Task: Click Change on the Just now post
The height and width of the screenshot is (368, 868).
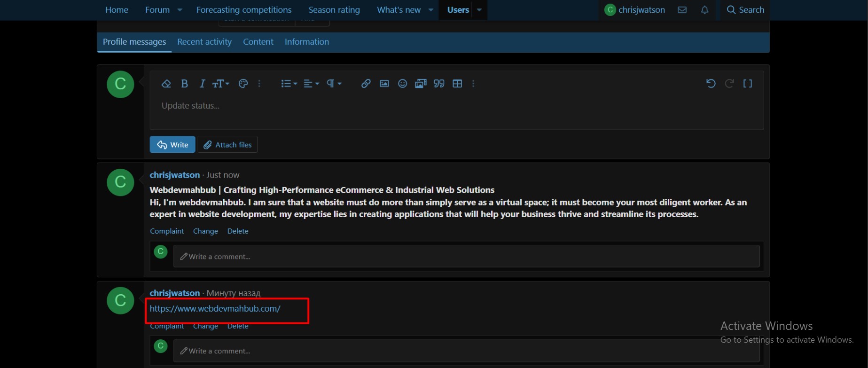Action: point(205,231)
